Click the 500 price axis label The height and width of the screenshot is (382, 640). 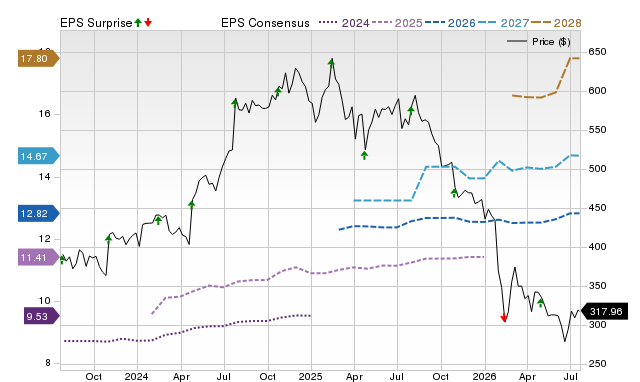click(x=597, y=169)
